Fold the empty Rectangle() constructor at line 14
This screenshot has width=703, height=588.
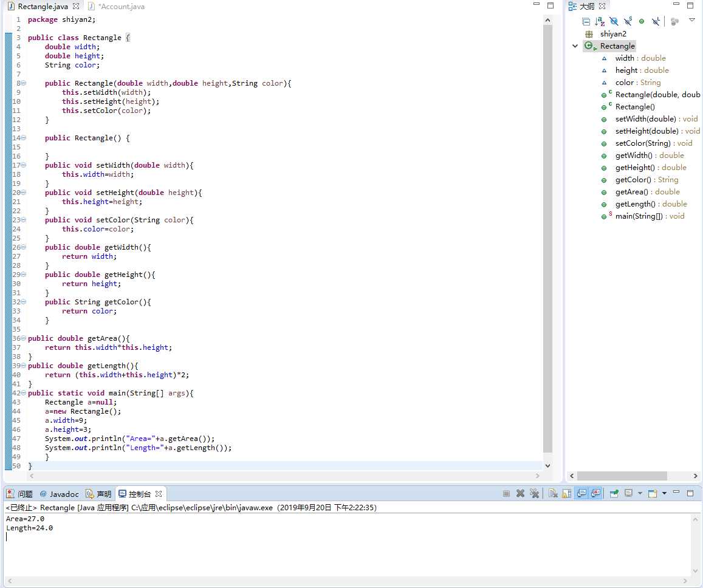pyautogui.click(x=23, y=138)
